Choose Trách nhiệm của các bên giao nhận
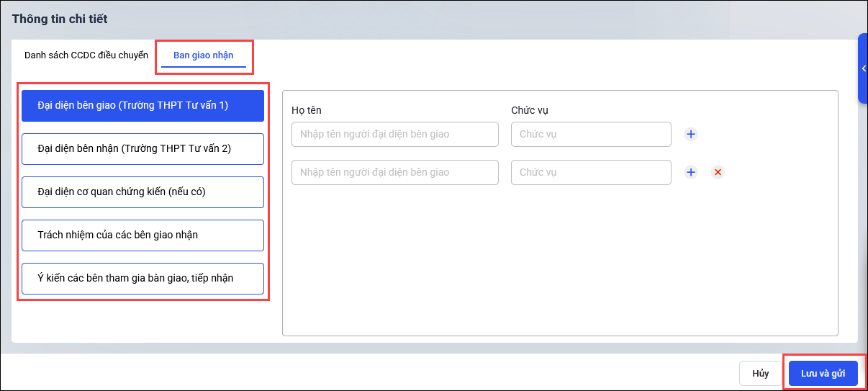Screen dimensions: 868x391 143,235
